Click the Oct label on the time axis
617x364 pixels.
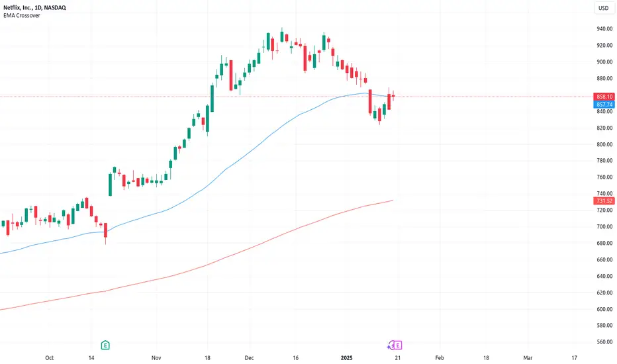click(x=49, y=357)
